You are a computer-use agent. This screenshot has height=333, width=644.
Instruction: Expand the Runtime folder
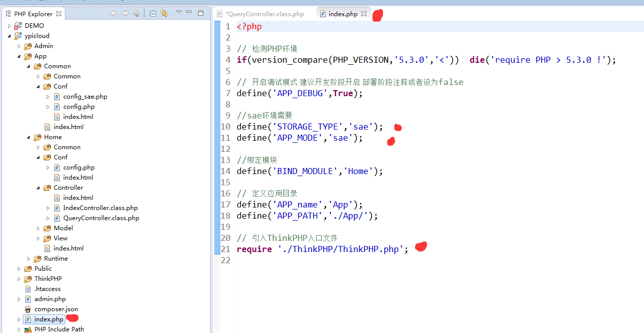[29, 259]
